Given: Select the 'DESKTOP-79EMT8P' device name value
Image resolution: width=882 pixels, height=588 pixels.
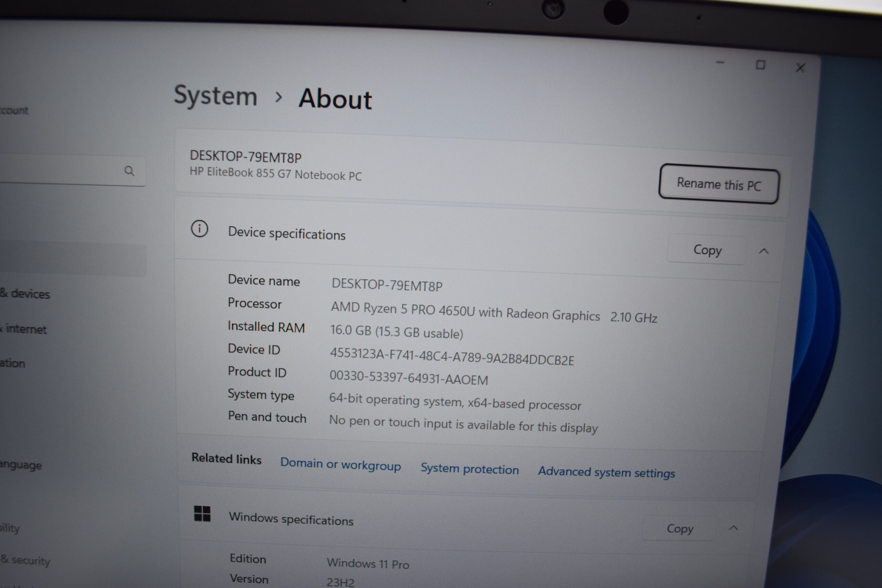Looking at the screenshot, I should tap(387, 285).
